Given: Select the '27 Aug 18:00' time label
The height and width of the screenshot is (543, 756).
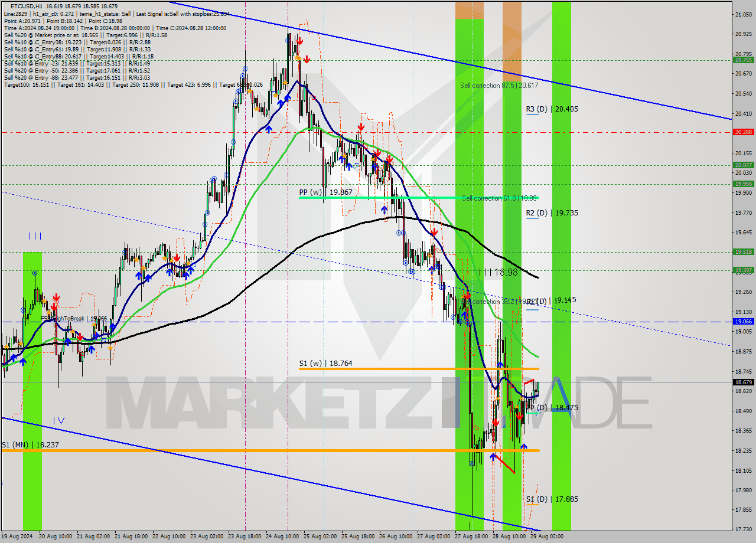Looking at the screenshot, I should [x=471, y=537].
